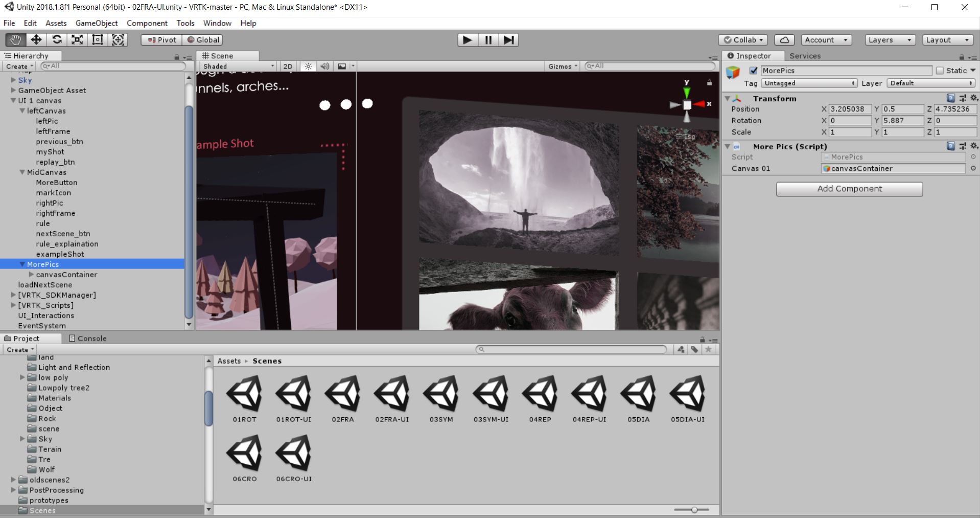Open the Layers dropdown
The image size is (980, 518).
tap(890, 40)
